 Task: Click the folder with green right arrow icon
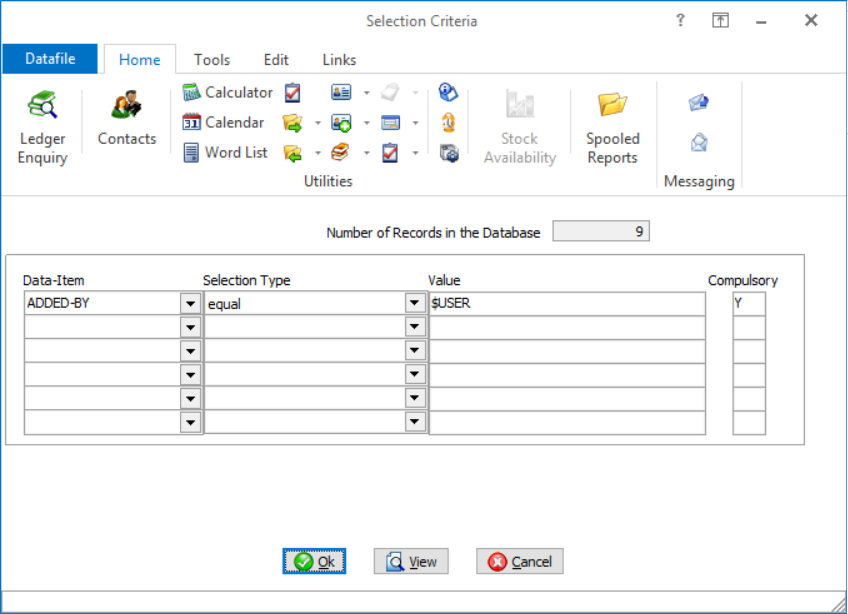[x=293, y=123]
